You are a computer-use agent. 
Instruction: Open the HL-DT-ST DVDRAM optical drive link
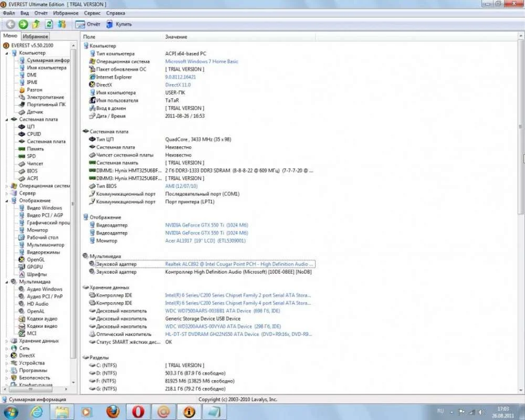(x=238, y=334)
